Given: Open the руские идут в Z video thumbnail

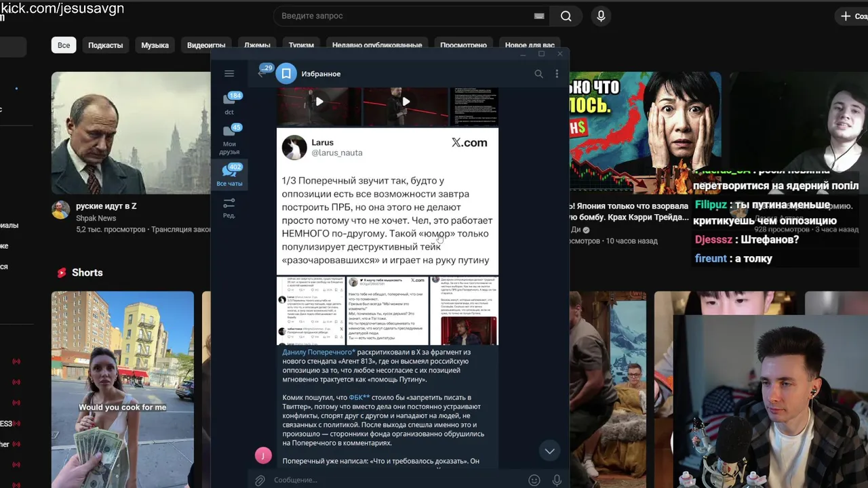Looking at the screenshot, I should click(131, 133).
